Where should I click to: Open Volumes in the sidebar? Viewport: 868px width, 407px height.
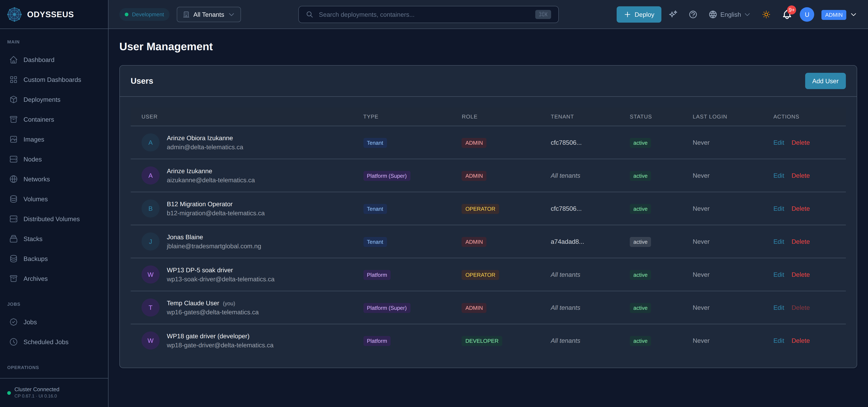(x=54, y=199)
